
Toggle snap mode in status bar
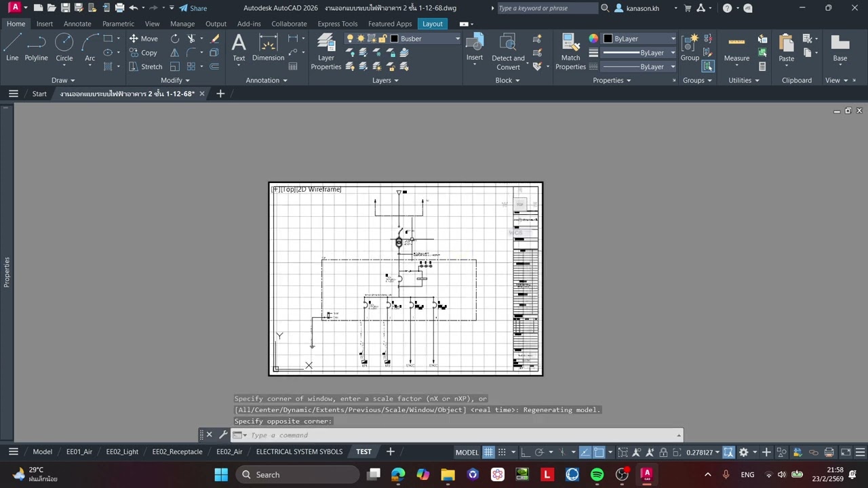point(502,452)
